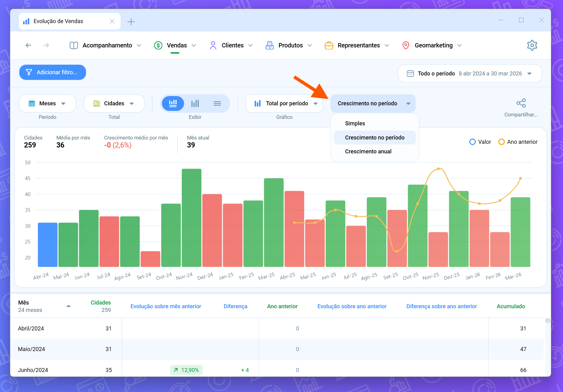This screenshot has width=563, height=392.
Task: Sort by Evolução sobre mês anterior column
Action: coord(165,306)
